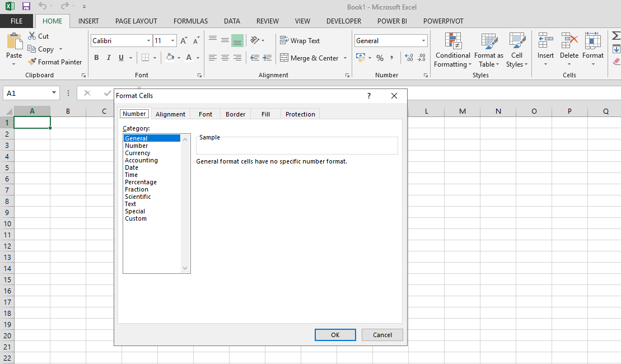Click the Paste clipboard icon

tap(14, 41)
